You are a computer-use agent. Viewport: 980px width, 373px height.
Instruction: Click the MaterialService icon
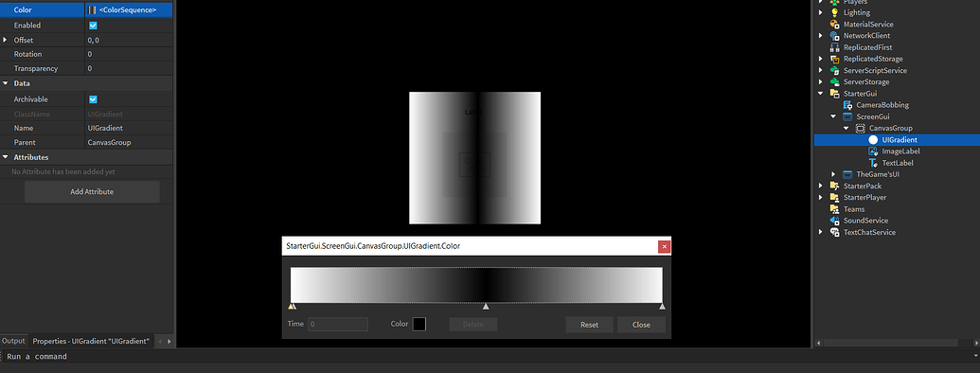tap(834, 25)
